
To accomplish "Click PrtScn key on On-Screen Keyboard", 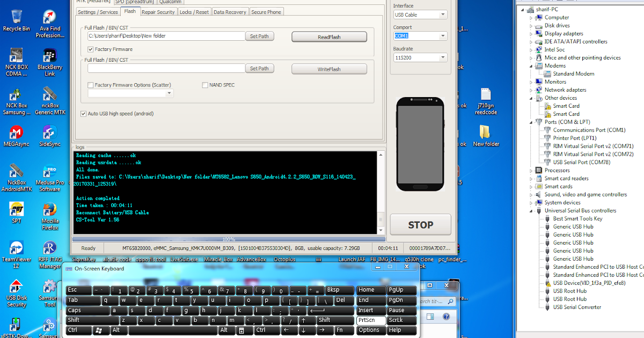I will (371, 320).
